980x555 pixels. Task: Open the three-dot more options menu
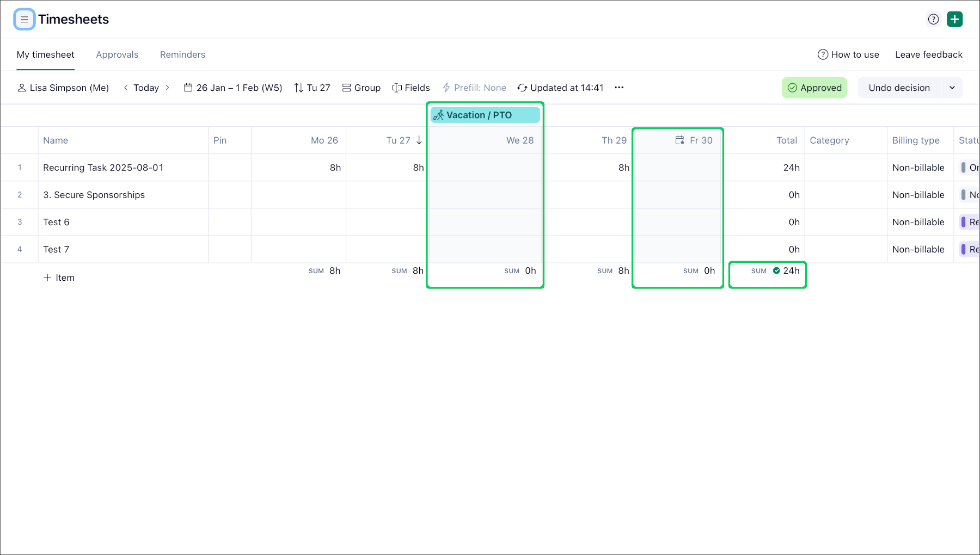619,88
